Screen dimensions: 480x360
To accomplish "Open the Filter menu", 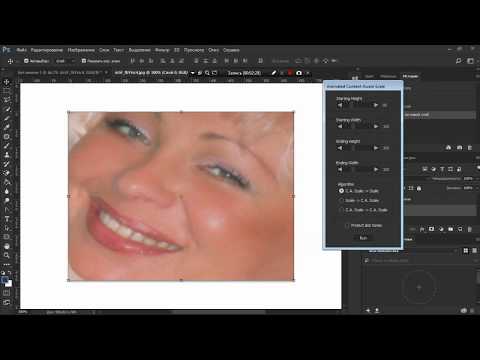I will click(x=162, y=50).
